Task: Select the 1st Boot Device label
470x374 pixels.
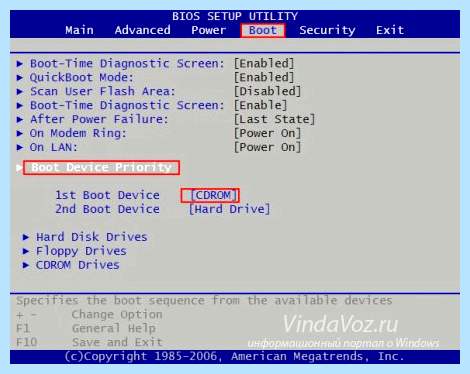Action: pyautogui.click(x=107, y=195)
